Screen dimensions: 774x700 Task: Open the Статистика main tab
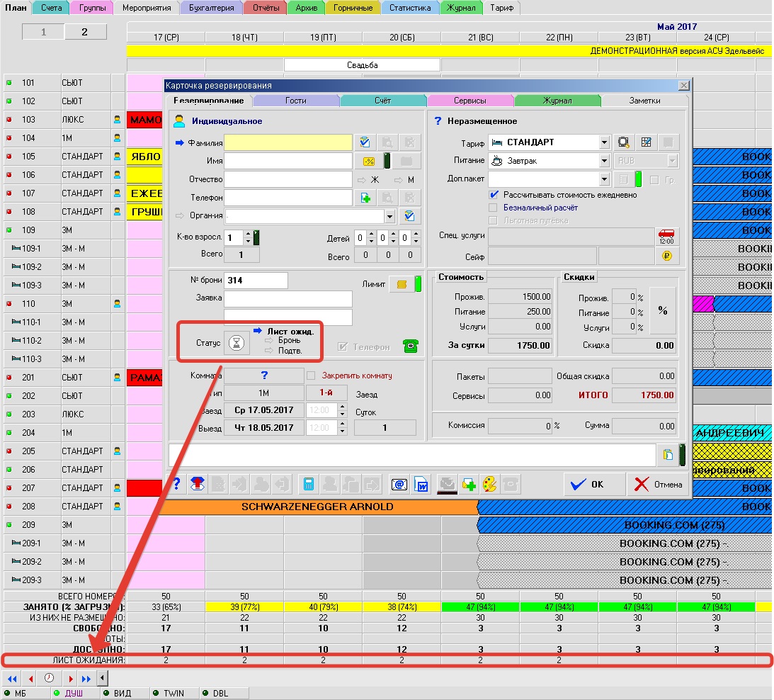(x=410, y=8)
